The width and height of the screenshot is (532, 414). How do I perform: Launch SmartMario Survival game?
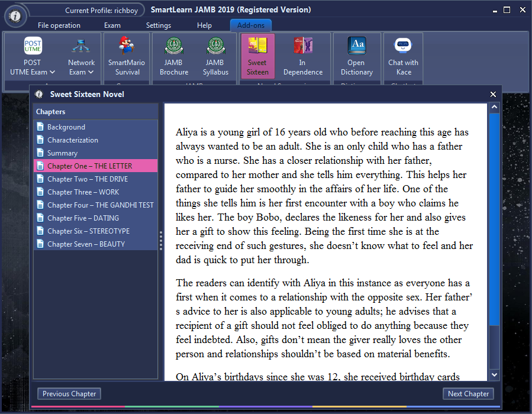[127, 57]
